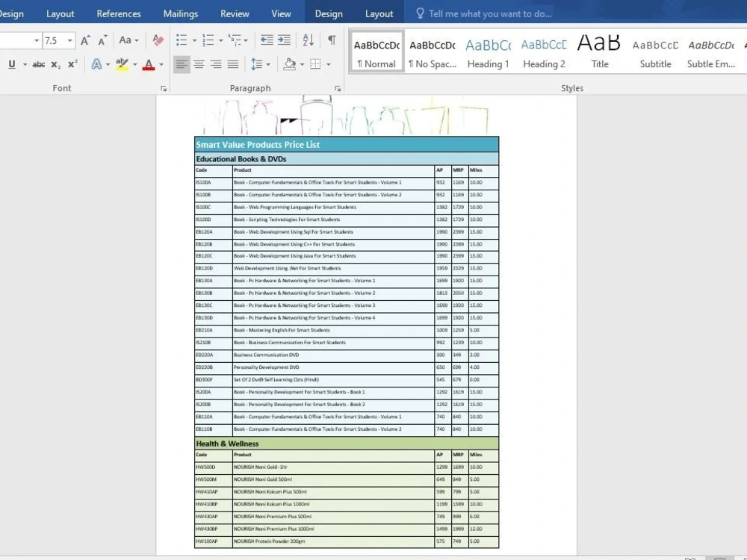Click the 'Business Communication DVD' cell
Image resolution: width=747 pixels, height=560 pixels.
point(333,355)
